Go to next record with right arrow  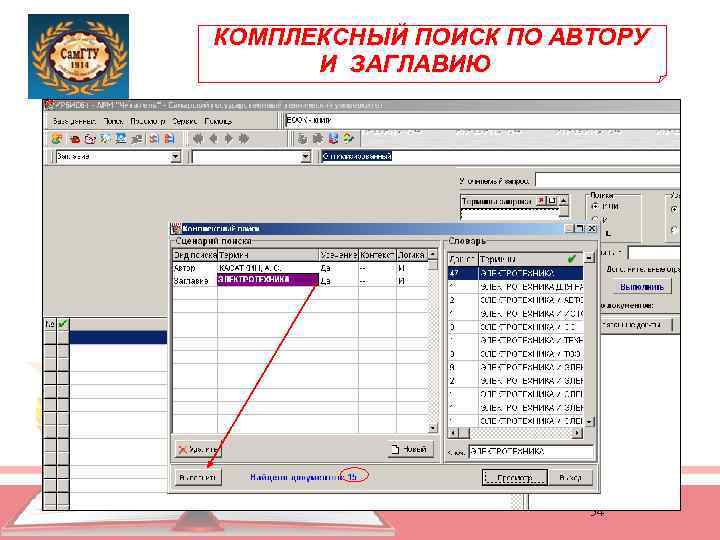pos(228,138)
